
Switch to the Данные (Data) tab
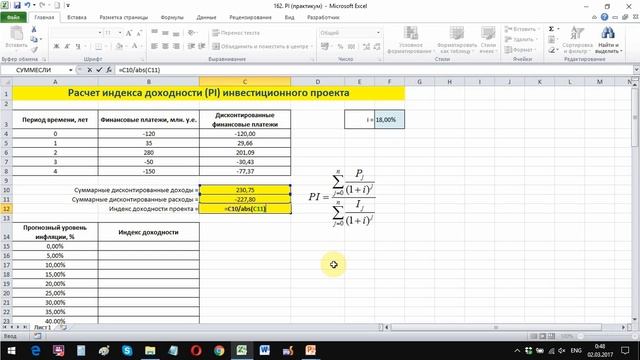(x=207, y=18)
